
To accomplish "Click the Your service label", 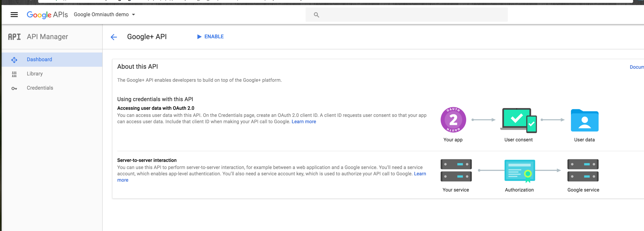I will coord(456,190).
